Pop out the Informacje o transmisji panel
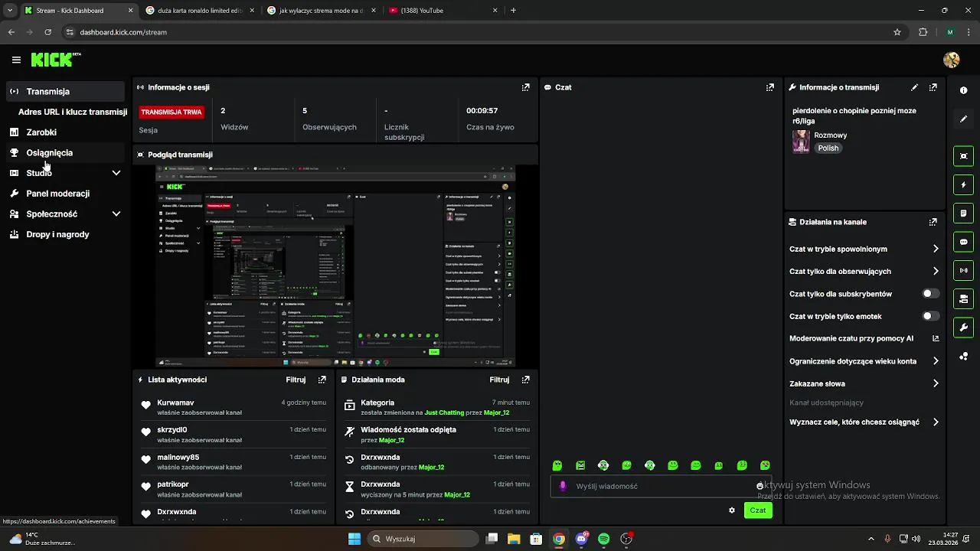Screen dimensions: 980x551 point(933,87)
